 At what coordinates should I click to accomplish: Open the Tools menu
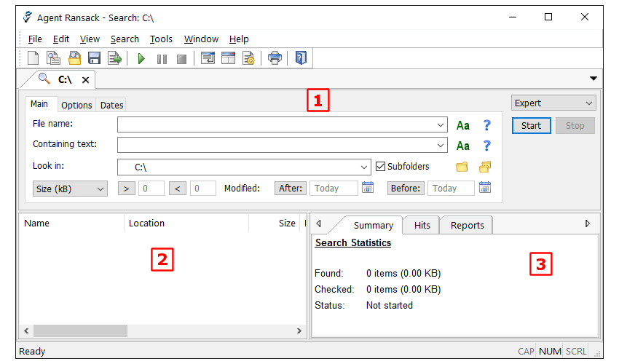161,39
